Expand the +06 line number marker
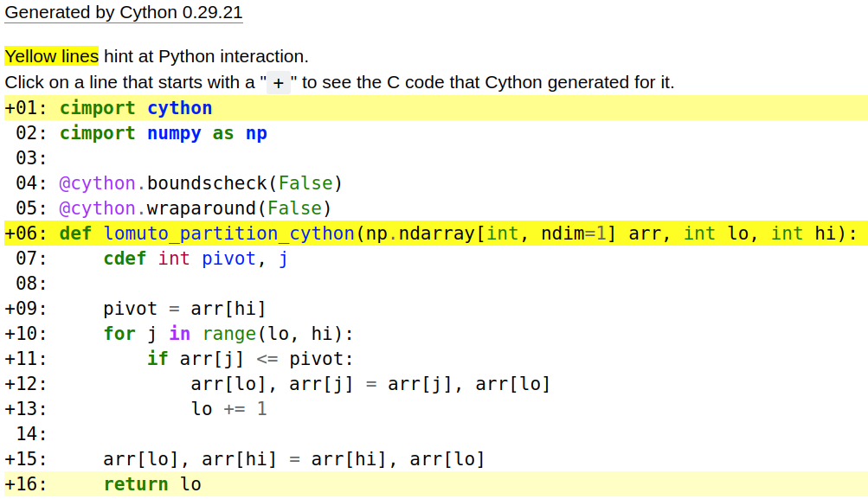This screenshot has width=868, height=499. (x=25, y=234)
